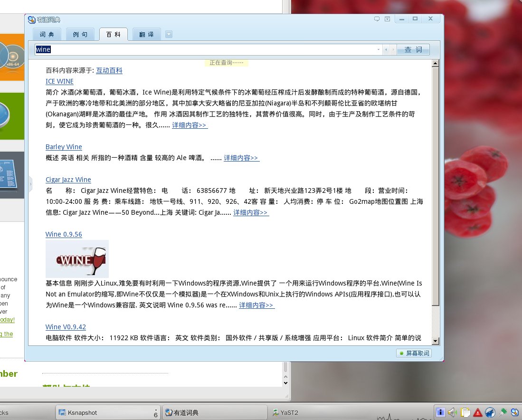522x420 pixels.
Task: Click the blue wolf globe tray icon
Action: [490, 412]
